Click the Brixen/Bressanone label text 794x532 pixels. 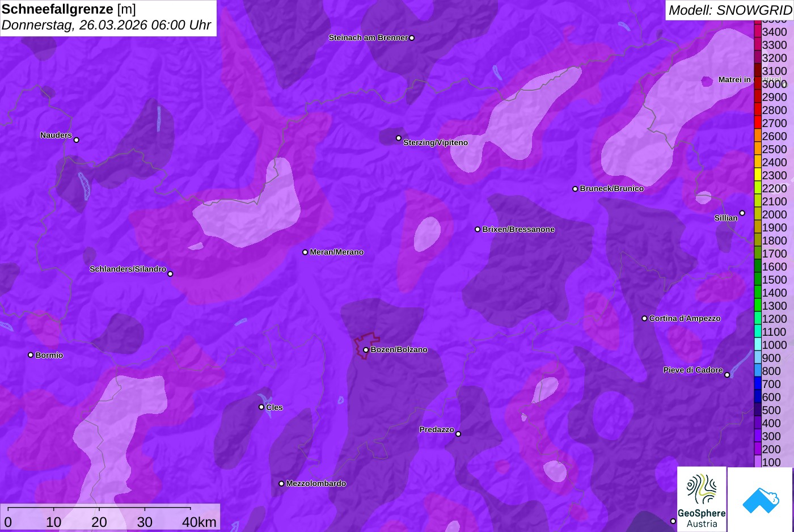(x=518, y=230)
